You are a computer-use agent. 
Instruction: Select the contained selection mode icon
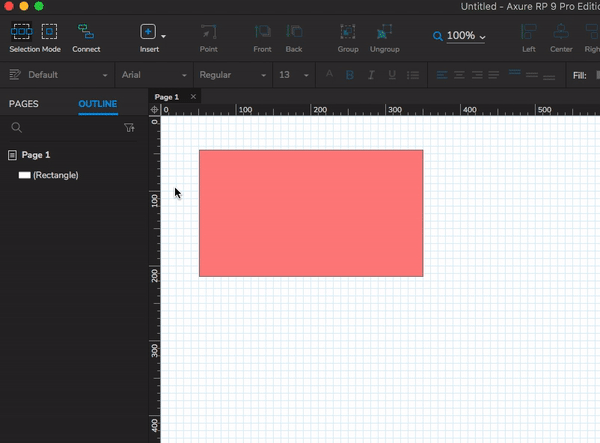[x=49, y=31]
